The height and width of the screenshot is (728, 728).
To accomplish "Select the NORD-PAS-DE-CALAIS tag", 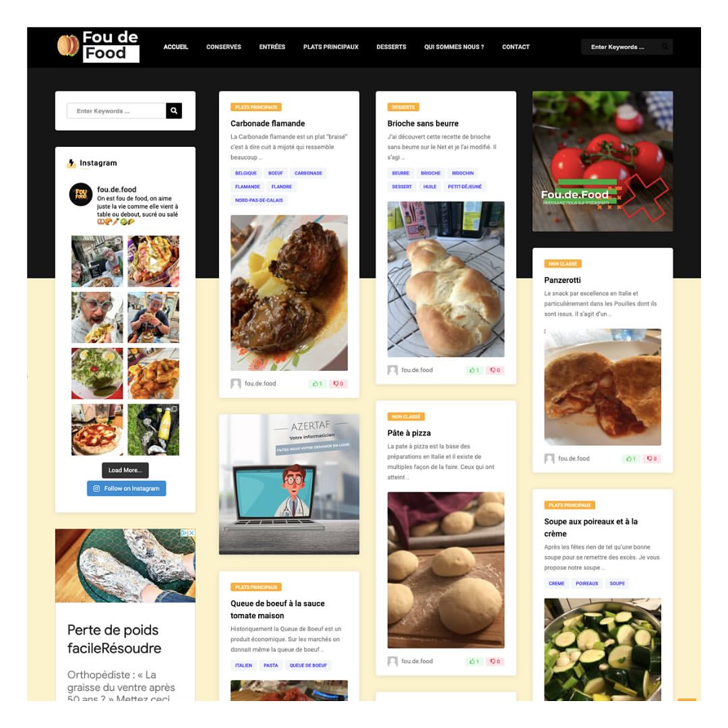I will click(259, 200).
